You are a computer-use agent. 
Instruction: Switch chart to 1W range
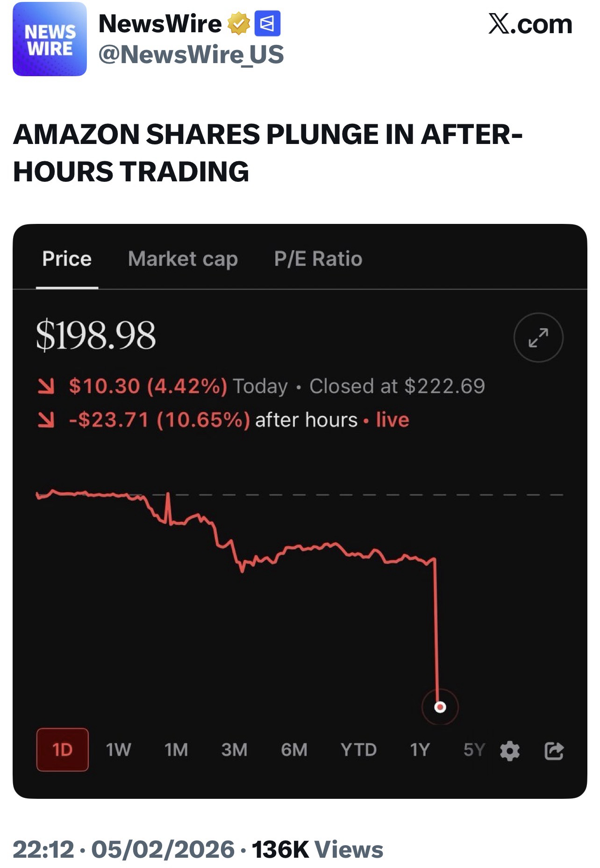coord(118,750)
